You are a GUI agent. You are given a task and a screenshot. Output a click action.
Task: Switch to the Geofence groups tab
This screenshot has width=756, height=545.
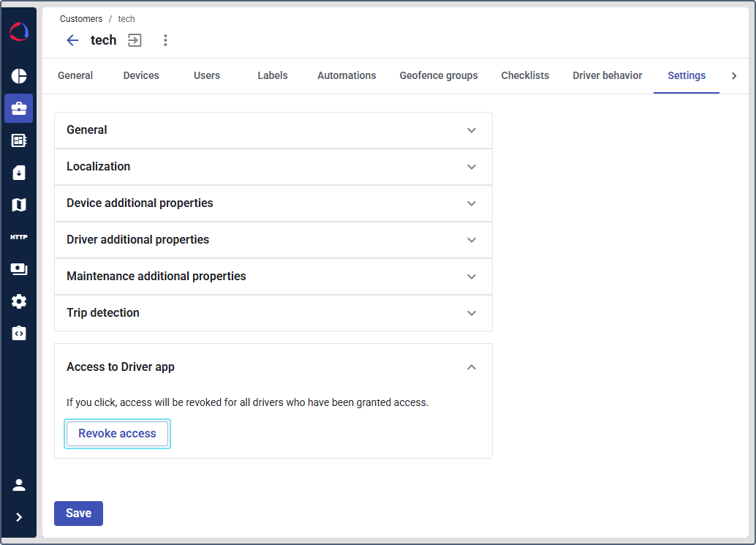coord(439,75)
